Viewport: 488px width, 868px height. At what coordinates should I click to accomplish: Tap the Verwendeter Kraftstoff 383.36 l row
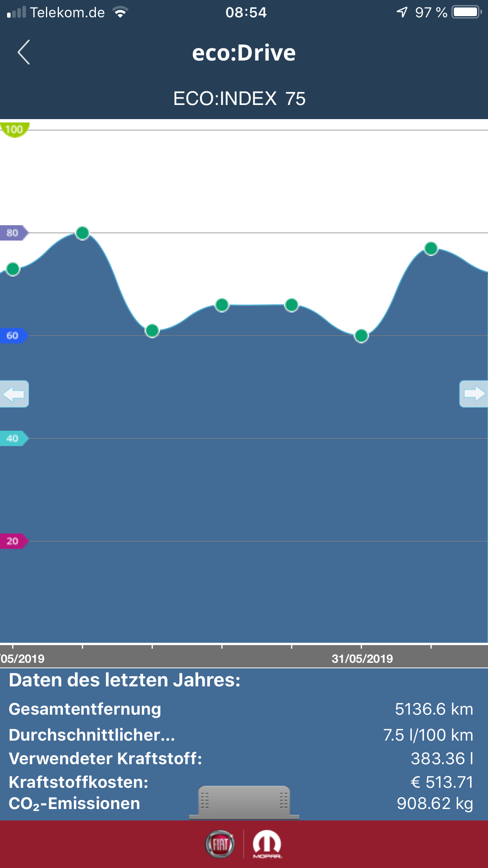click(x=240, y=759)
